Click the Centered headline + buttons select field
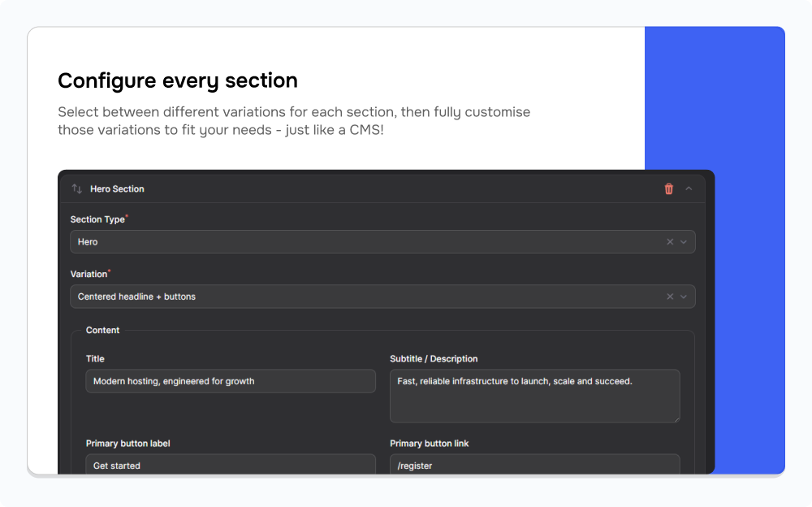The height and width of the screenshot is (507, 812). click(x=365, y=297)
